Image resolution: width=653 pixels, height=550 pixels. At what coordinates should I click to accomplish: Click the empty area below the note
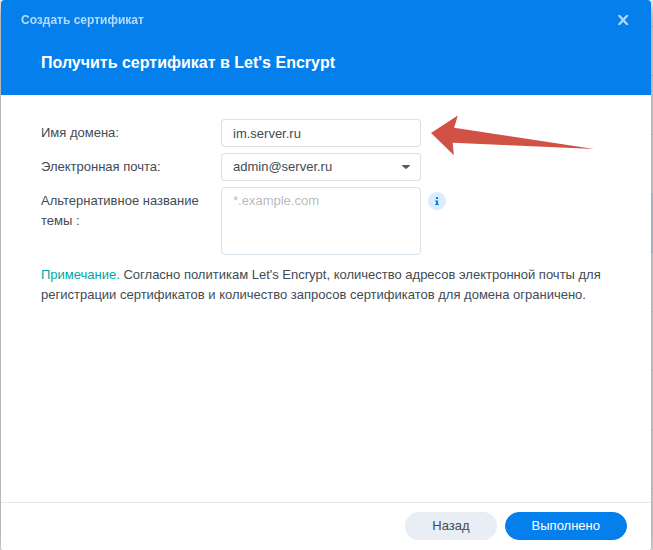point(326,400)
